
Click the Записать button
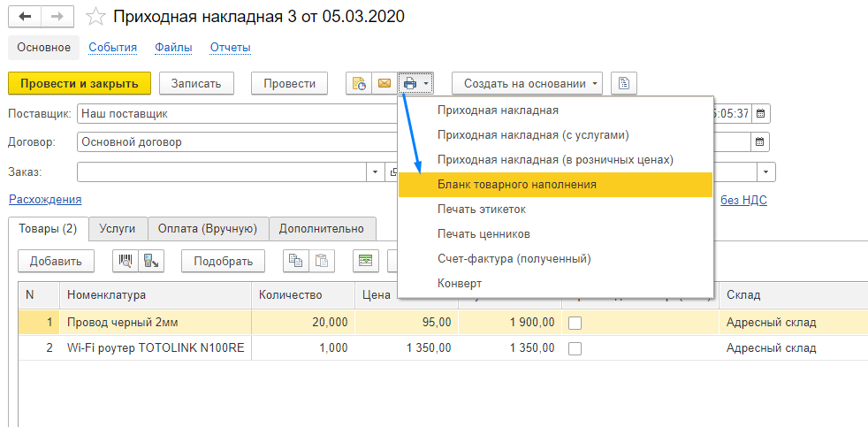pyautogui.click(x=196, y=84)
